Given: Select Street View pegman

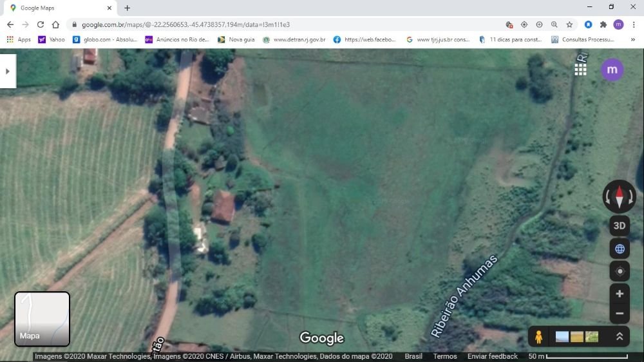Looking at the screenshot, I should [x=538, y=337].
